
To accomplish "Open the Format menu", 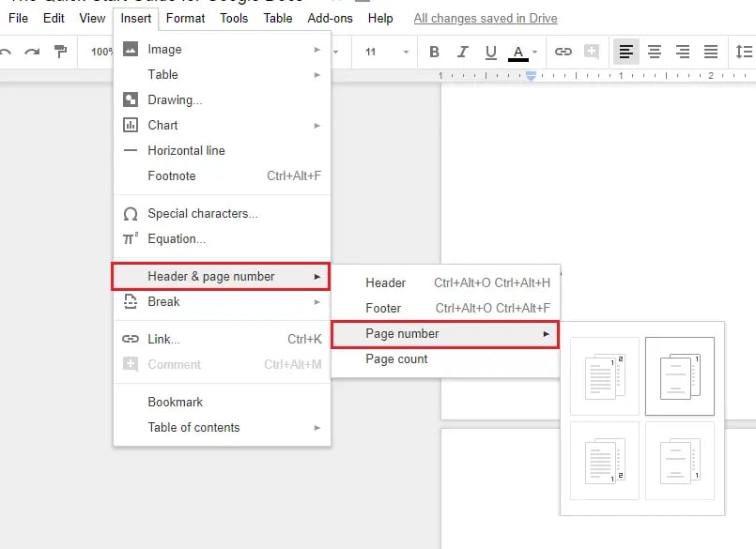I will [185, 18].
